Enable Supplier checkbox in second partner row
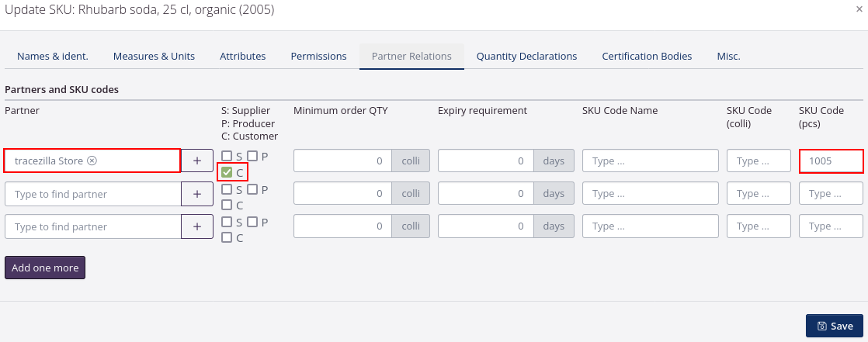This screenshot has width=868, height=342. pyautogui.click(x=227, y=189)
